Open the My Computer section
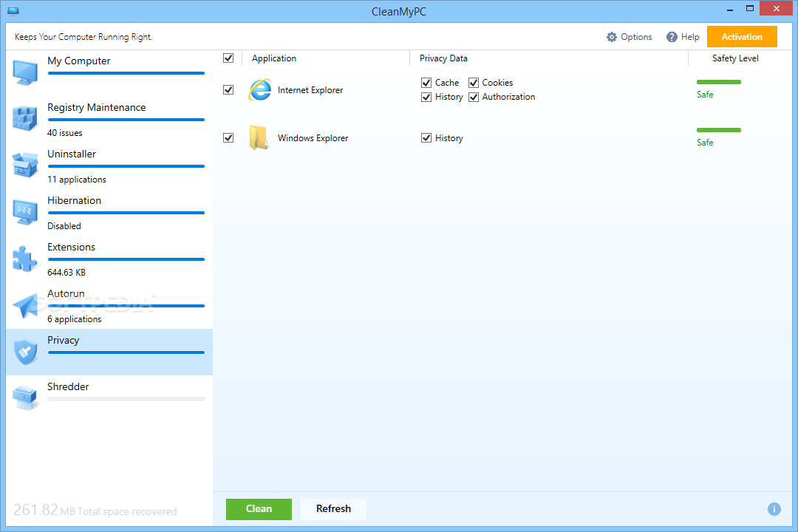This screenshot has width=798, height=532. [x=109, y=72]
